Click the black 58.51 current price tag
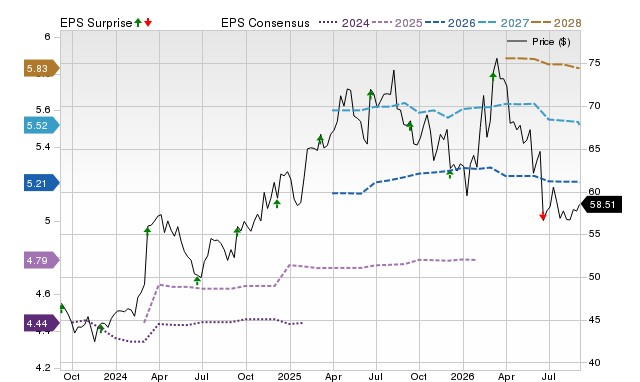The width and height of the screenshot is (640, 382). pyautogui.click(x=601, y=204)
